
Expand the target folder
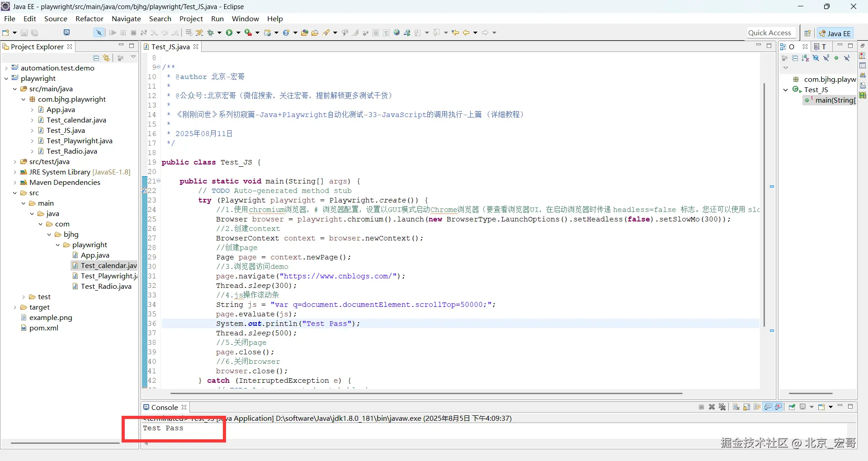tap(15, 307)
